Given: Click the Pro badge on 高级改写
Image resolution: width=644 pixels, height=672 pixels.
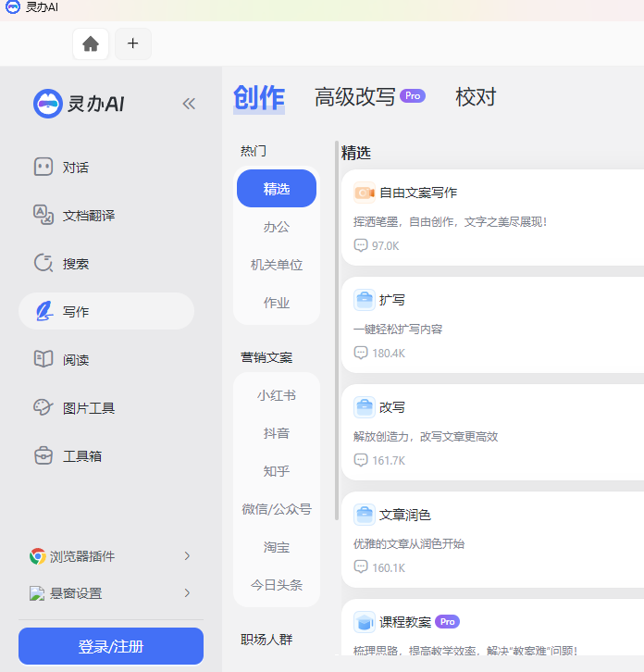Looking at the screenshot, I should (413, 96).
